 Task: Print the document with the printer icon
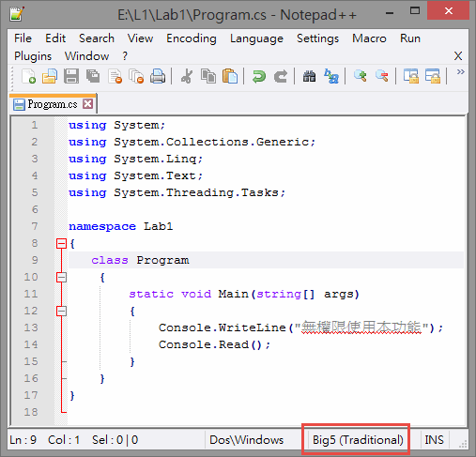(x=158, y=76)
